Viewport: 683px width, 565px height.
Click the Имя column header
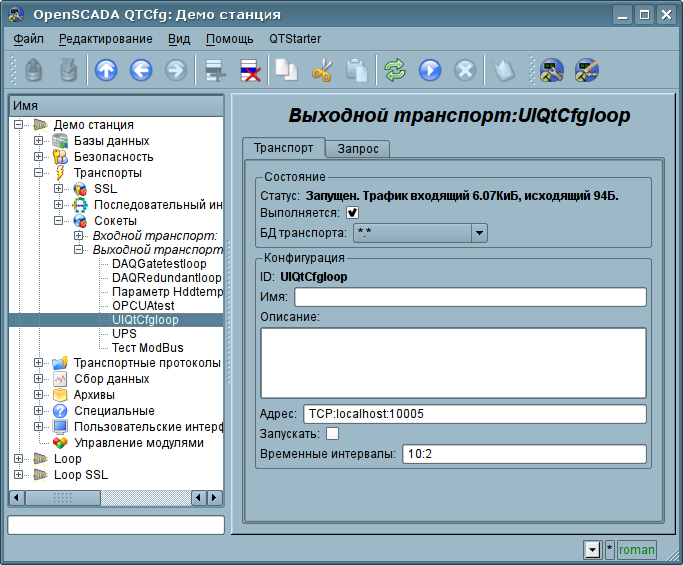116,106
